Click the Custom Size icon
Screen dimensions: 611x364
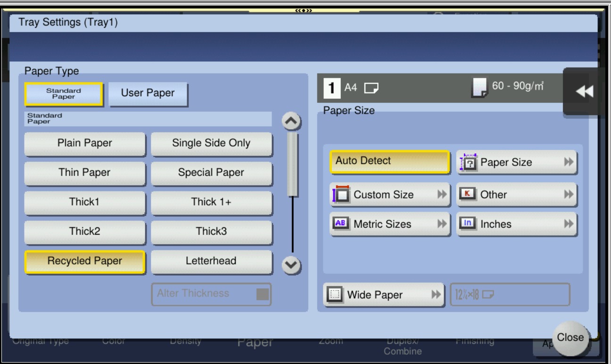coord(341,195)
